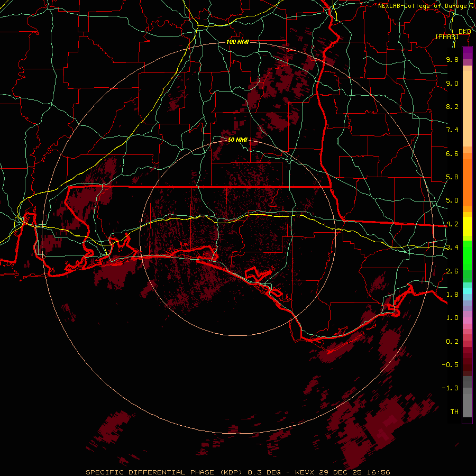Image resolution: width=476 pixels, height=476 pixels.
Task: Click the DKD product code label
Action: [465, 32]
